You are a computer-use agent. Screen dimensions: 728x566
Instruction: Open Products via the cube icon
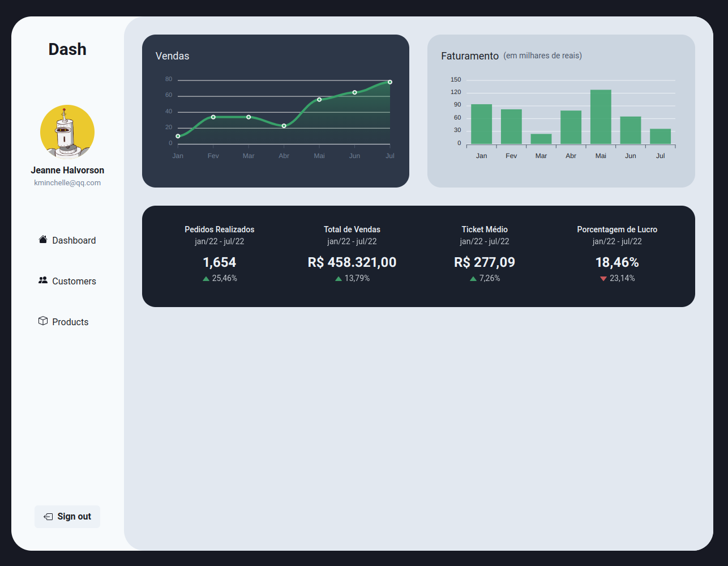click(x=42, y=321)
